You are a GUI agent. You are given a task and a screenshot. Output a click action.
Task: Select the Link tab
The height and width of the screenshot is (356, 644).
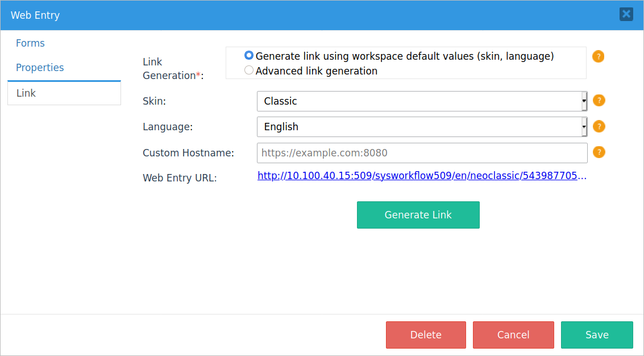point(26,93)
